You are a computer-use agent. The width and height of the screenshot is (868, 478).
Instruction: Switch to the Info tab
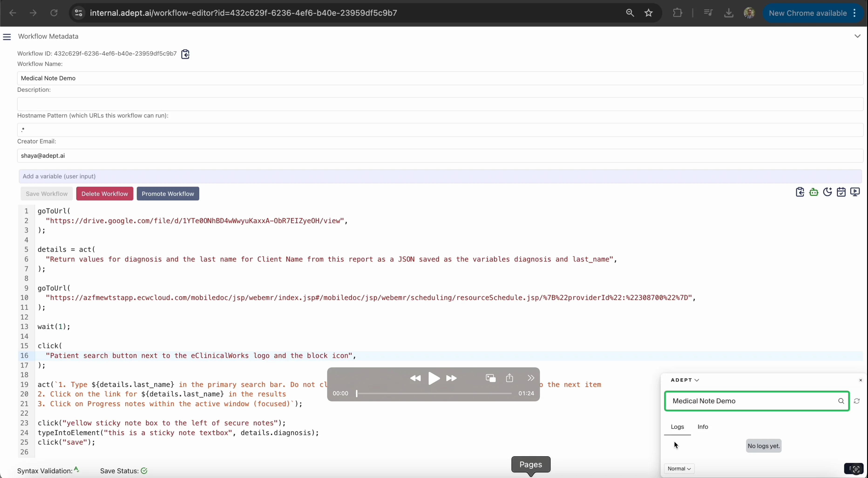(x=703, y=427)
